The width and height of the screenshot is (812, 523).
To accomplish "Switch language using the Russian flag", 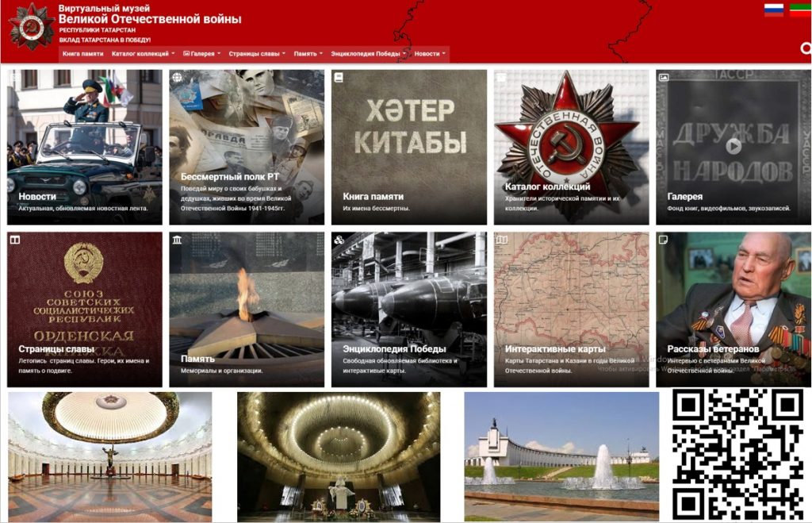I will click(x=774, y=10).
